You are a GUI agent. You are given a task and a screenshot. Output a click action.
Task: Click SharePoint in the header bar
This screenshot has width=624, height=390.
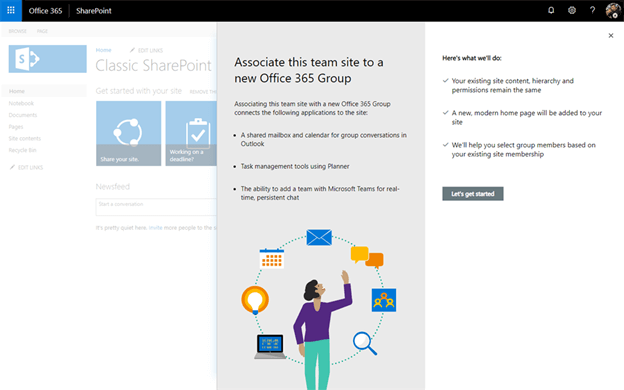(x=94, y=11)
